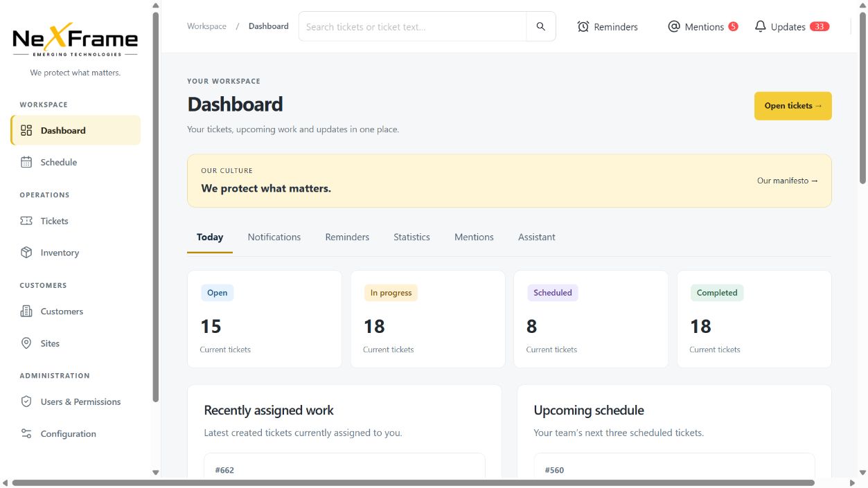Screen dimensions: 868x488
Task: Switch to the Statistics tab
Action: click(411, 237)
